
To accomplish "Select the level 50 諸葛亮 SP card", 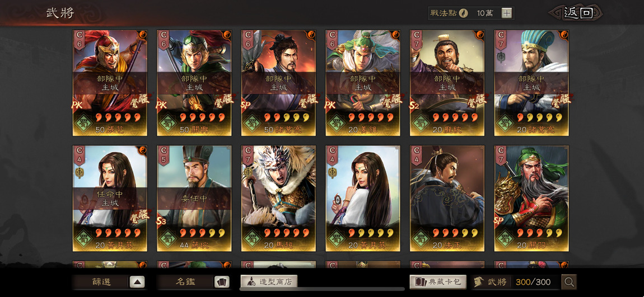I will [x=278, y=83].
